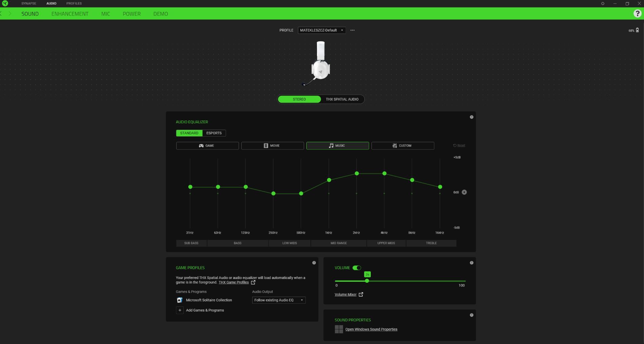Choose the Custom equalizer preset

(x=403, y=146)
